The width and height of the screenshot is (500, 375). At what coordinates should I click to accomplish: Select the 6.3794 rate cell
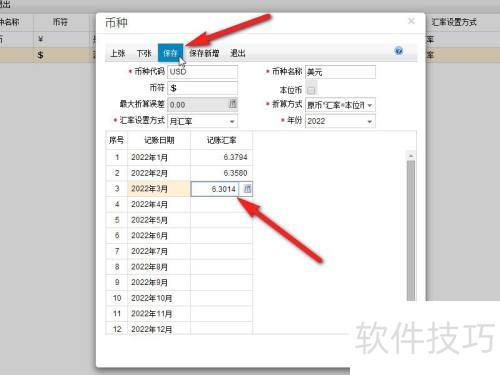[x=221, y=157]
